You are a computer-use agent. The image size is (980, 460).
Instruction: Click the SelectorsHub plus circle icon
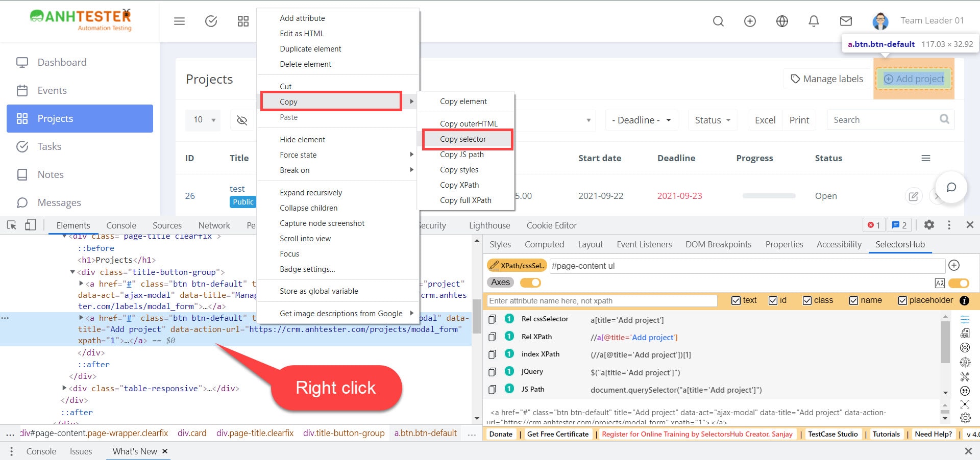[954, 265]
